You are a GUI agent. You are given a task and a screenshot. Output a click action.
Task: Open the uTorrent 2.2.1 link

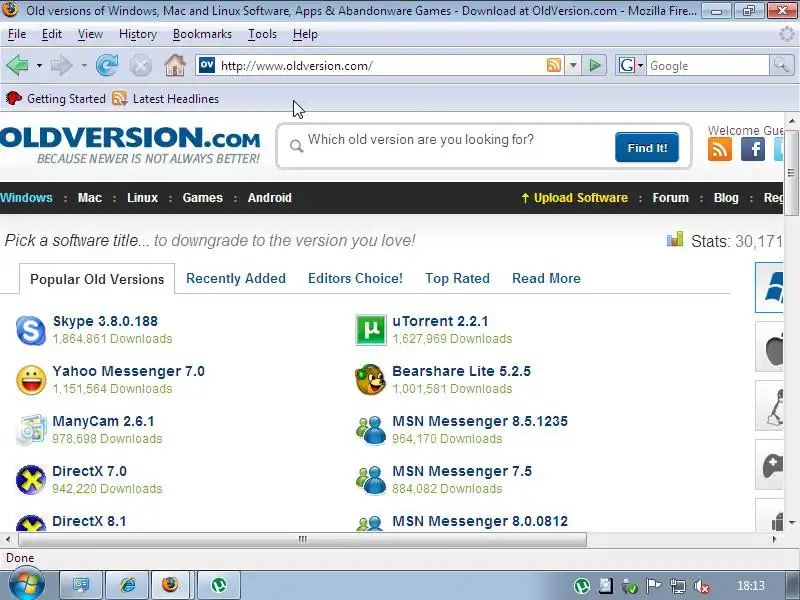440,321
